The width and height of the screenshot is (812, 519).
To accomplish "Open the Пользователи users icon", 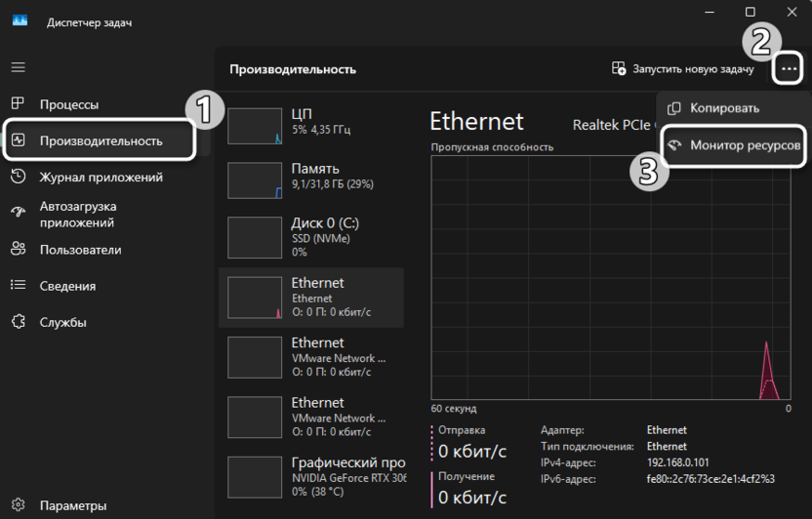I will (x=19, y=250).
